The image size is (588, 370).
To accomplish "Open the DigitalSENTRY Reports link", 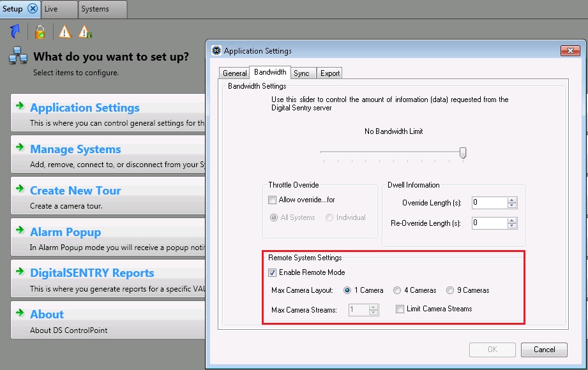I will pos(92,273).
